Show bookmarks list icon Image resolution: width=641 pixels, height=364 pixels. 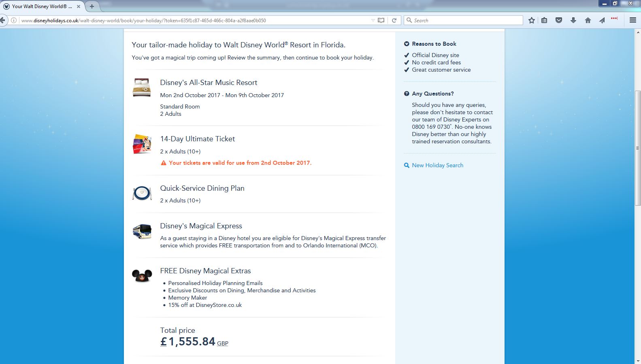click(544, 20)
